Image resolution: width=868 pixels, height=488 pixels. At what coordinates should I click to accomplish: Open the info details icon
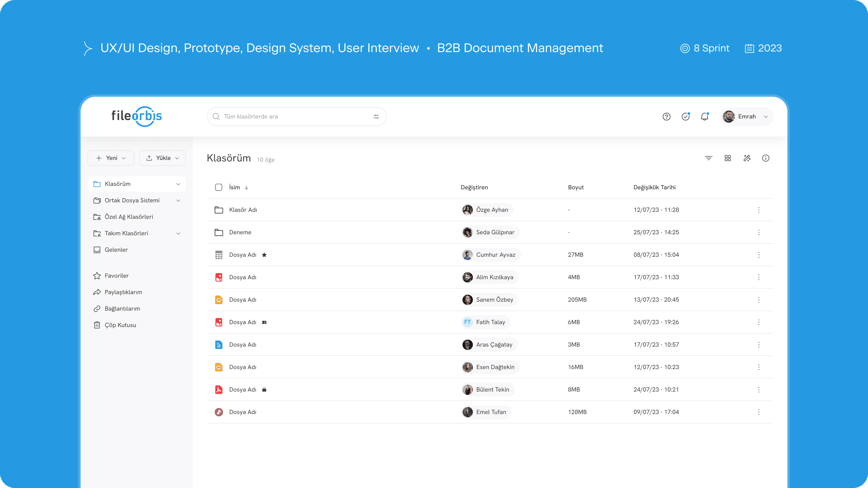pos(766,158)
